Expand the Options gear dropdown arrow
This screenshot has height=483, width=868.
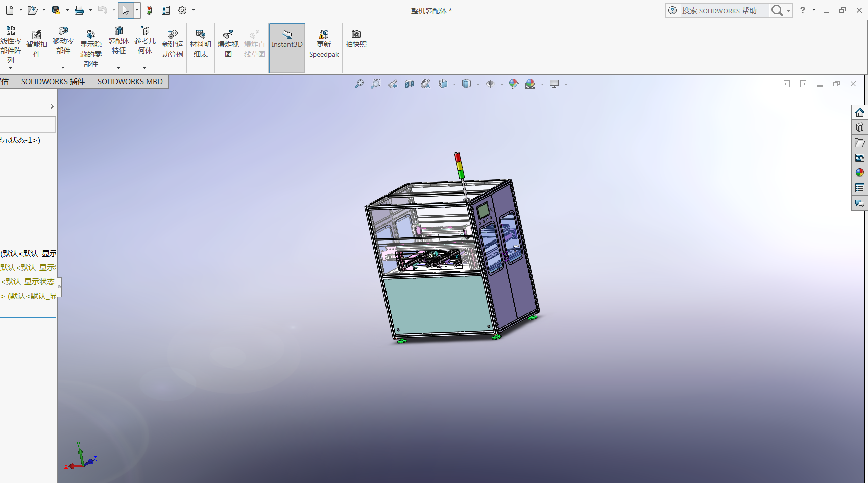[x=194, y=10]
